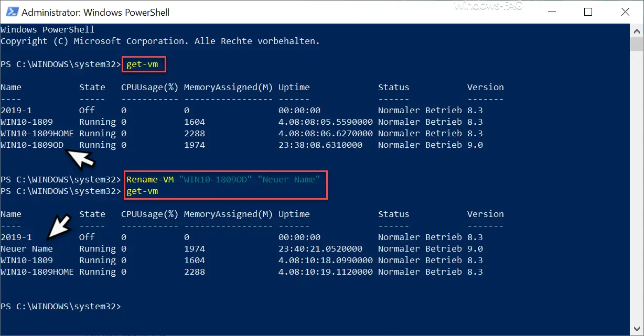The height and width of the screenshot is (336, 644).
Task: Click WIN10-1809 in the row with uptime 4.08:10:18.0990000
Action: point(27,261)
